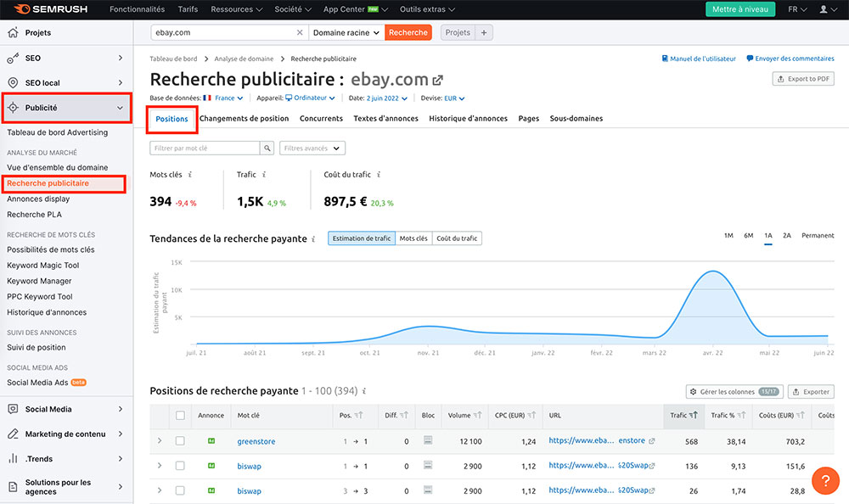Screen dimensions: 849x504
Task: Open Manuel de l'utilisateur link
Action: [699, 59]
